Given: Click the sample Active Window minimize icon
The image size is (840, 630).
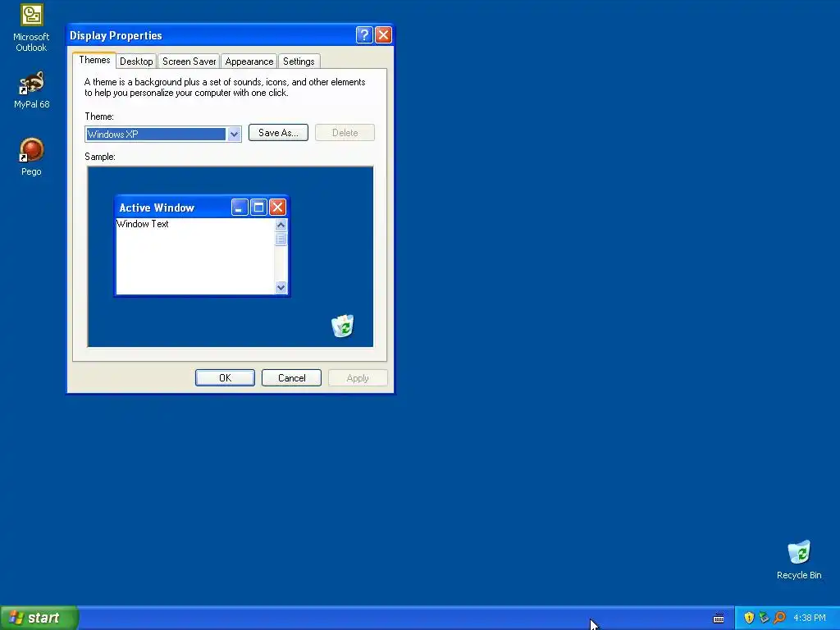Looking at the screenshot, I should tap(240, 208).
